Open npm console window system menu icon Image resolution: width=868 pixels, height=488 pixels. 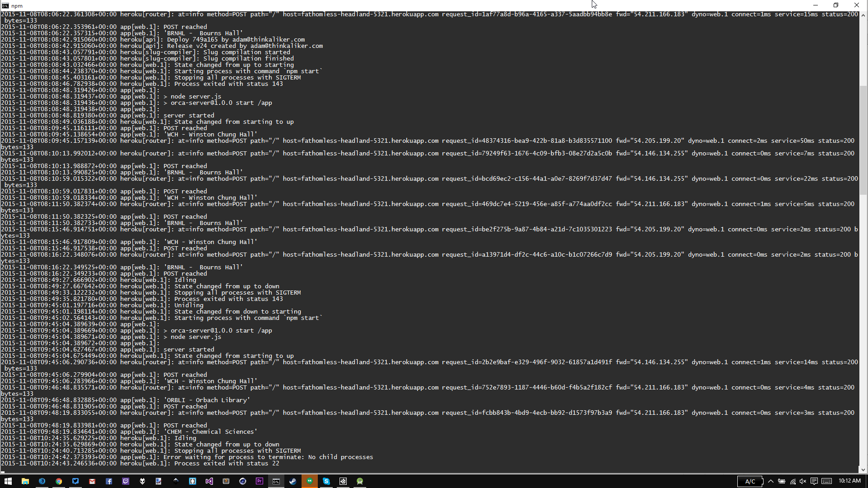(5, 5)
